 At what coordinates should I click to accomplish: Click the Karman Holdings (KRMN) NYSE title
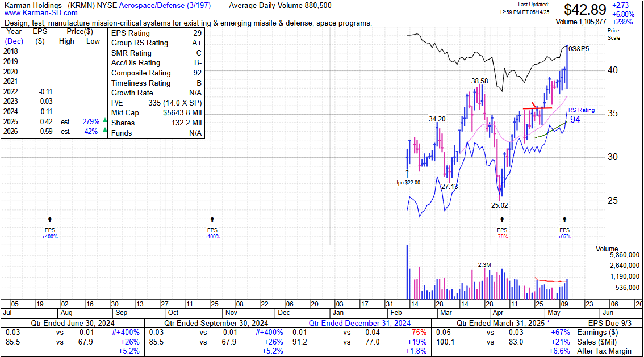tap(60, 5)
